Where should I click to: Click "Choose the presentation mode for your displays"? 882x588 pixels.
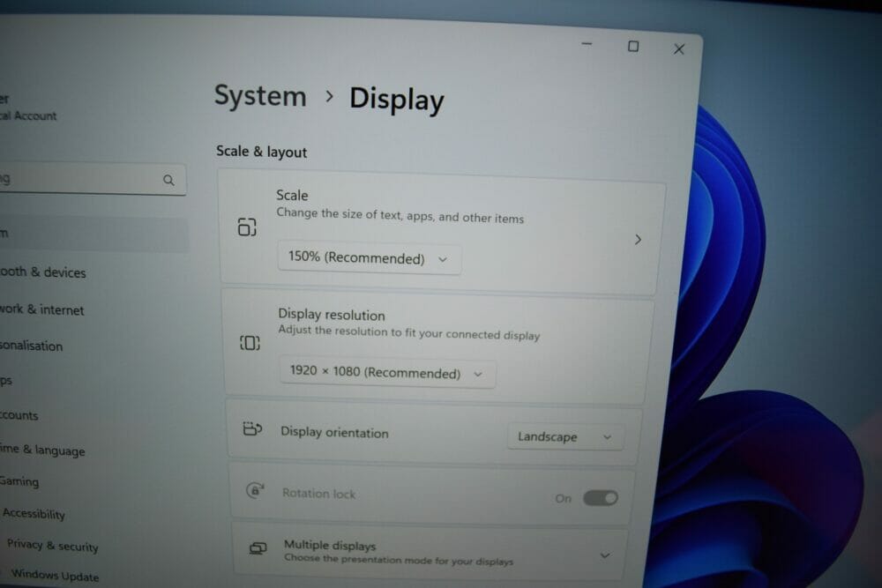[399, 559]
